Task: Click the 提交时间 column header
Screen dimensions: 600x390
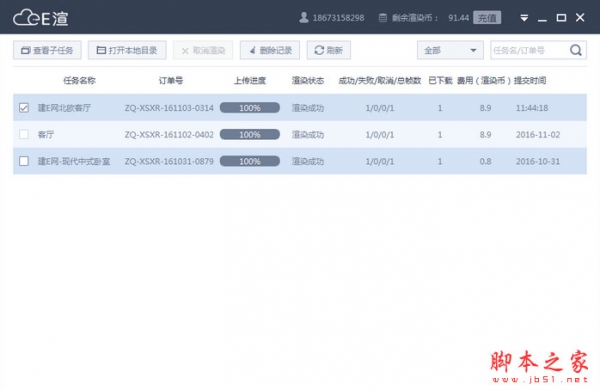Action: tap(530, 80)
